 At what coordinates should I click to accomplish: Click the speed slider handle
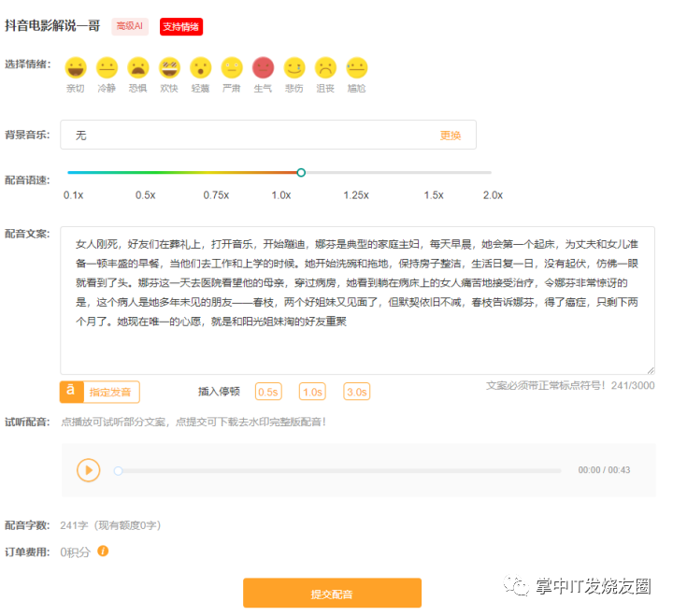click(301, 173)
